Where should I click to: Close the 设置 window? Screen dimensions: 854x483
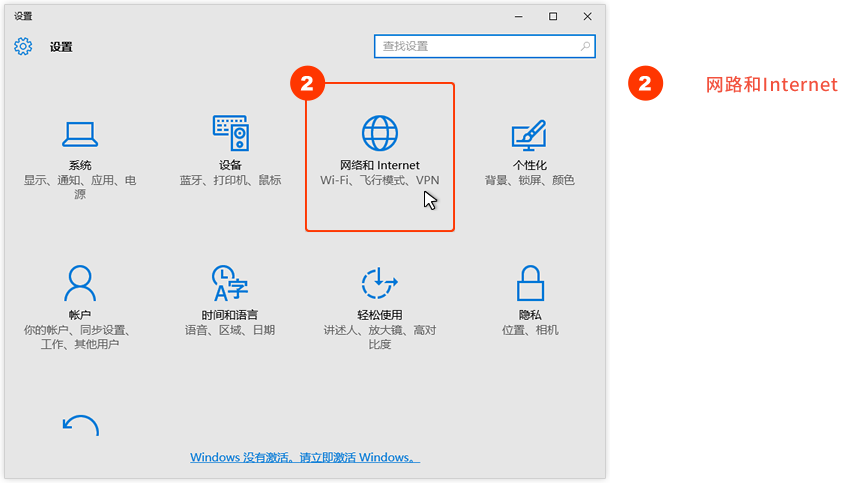coord(588,16)
